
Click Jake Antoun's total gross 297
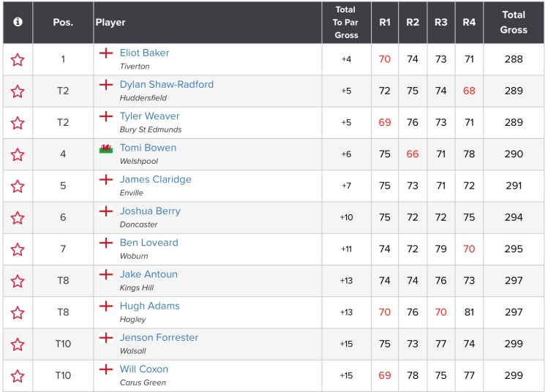(x=514, y=281)
